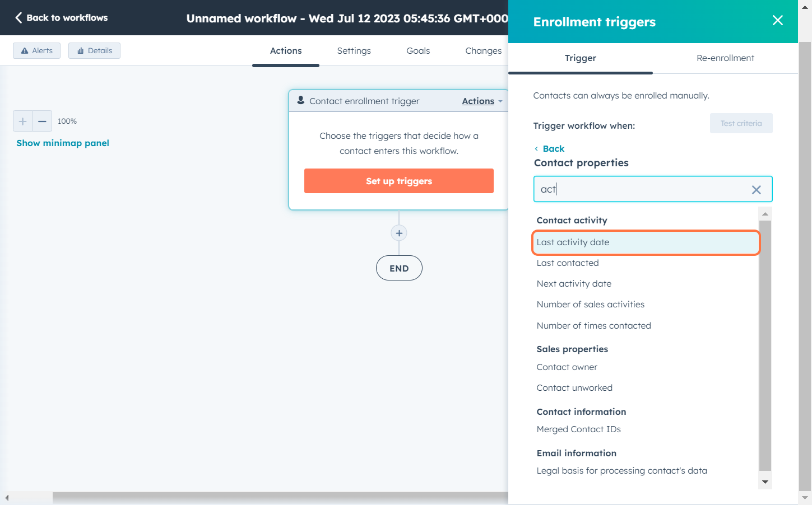Choose the Contact owner property

pos(567,367)
